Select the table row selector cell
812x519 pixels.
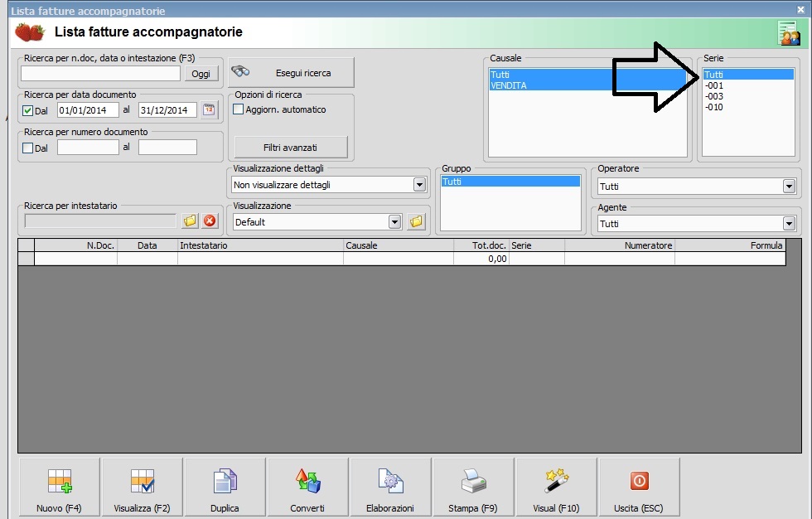pos(26,259)
